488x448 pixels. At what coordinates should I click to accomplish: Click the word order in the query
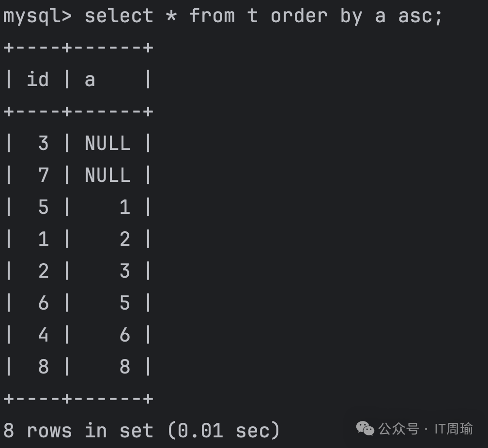click(299, 15)
